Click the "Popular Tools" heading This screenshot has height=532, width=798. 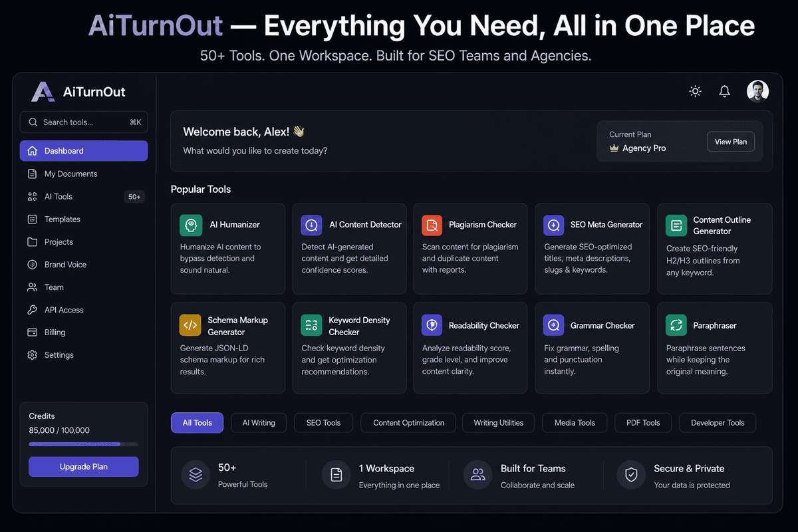coord(201,190)
